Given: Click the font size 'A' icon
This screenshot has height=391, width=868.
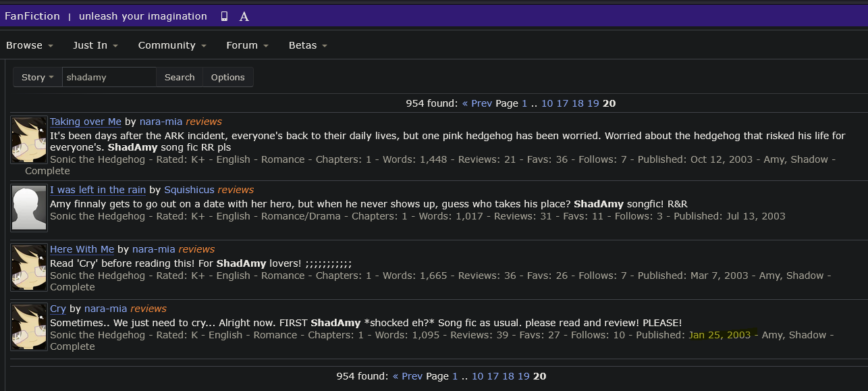Looking at the screenshot, I should tap(244, 16).
